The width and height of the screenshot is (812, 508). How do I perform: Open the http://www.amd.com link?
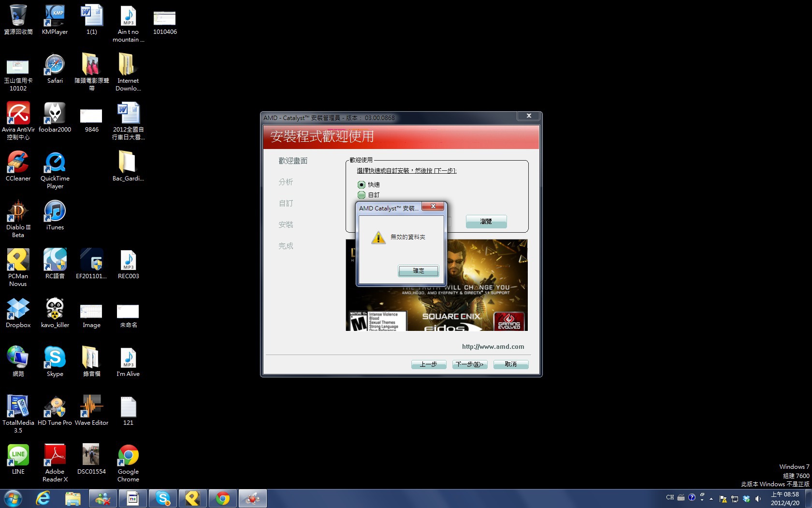493,346
